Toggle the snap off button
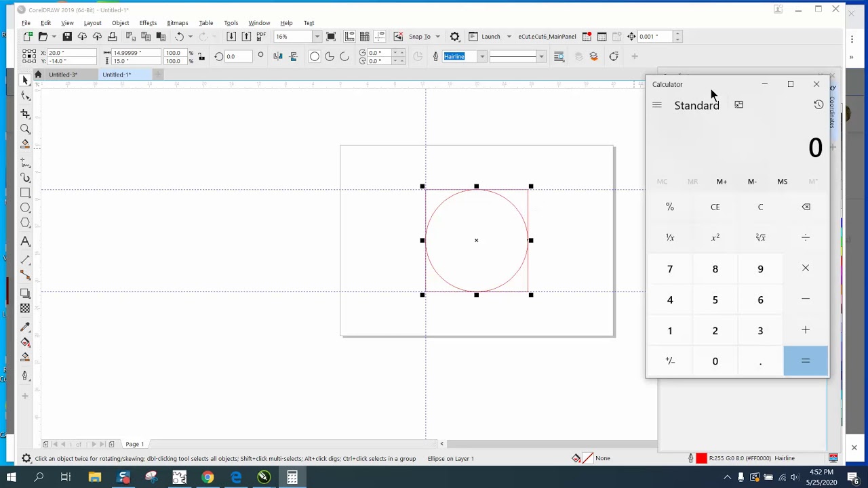The width and height of the screenshot is (868, 488). tap(398, 37)
